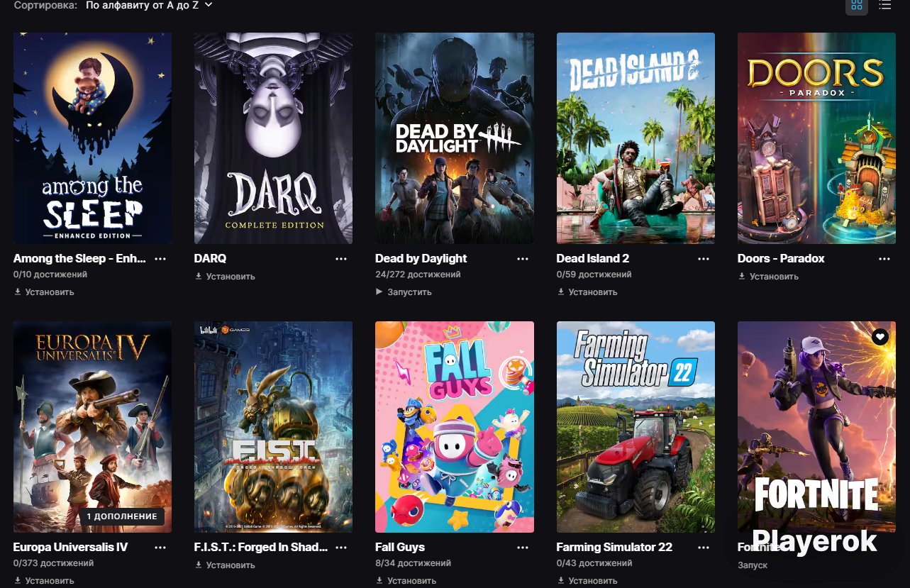The image size is (910, 588).
Task: Toggle favorite heart on Fortnite cover
Action: 880,337
